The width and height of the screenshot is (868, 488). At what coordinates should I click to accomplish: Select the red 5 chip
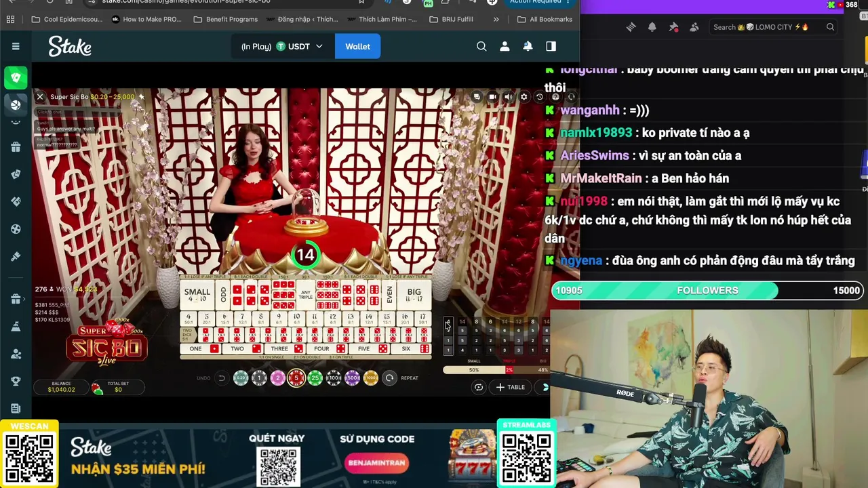click(296, 378)
